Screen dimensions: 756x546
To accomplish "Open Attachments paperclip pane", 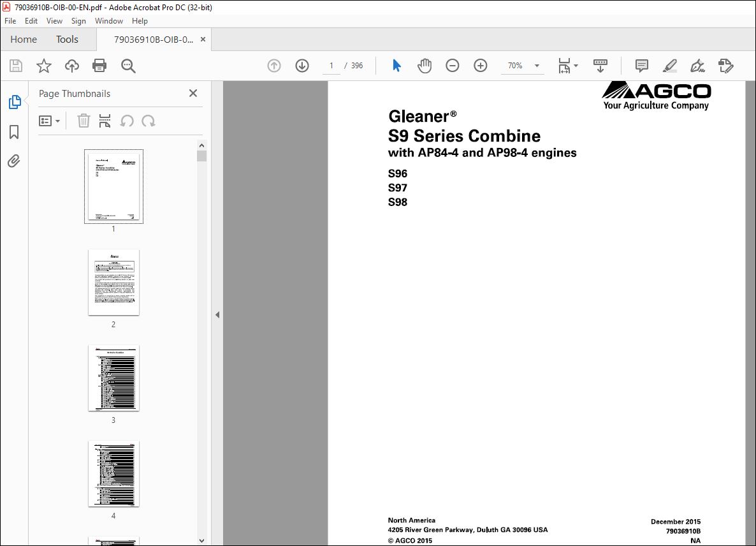I will pyautogui.click(x=14, y=161).
